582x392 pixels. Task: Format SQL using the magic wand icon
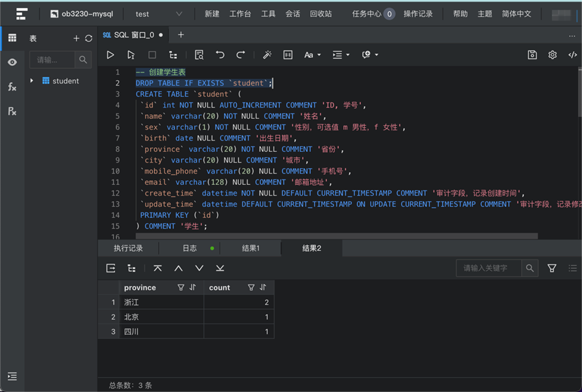pos(267,54)
